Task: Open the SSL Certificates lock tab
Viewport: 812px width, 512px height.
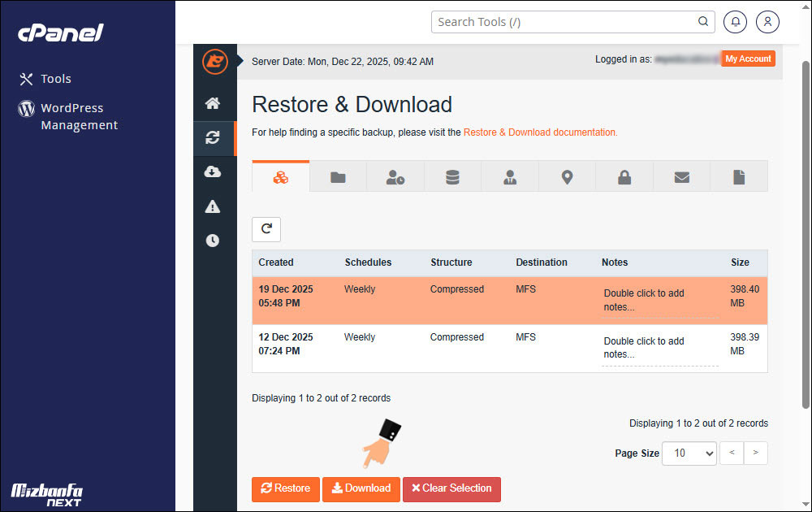Action: pos(624,176)
